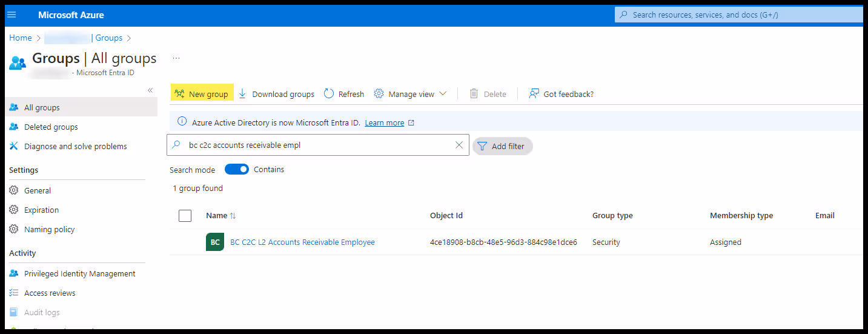Click the Got feedback person icon

coord(534,94)
